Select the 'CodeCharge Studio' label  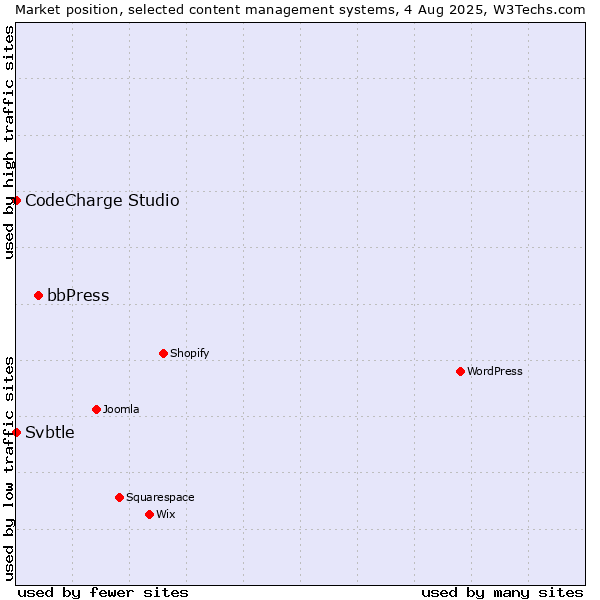(x=102, y=201)
